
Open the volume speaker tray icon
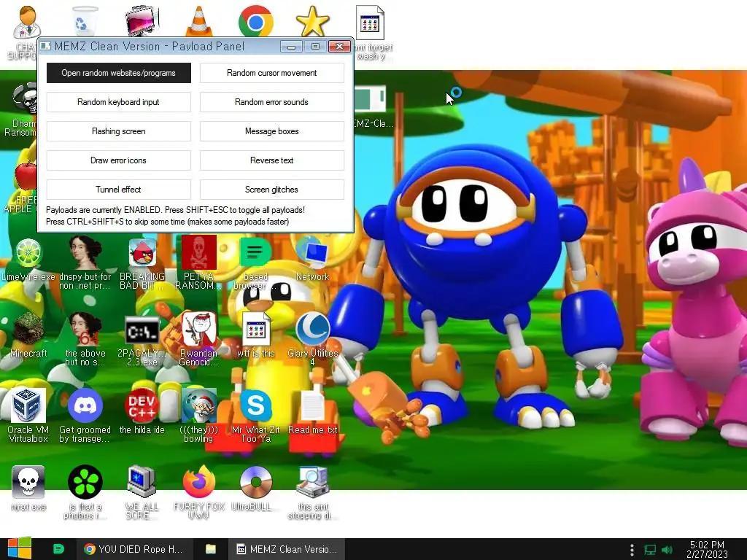[x=667, y=550]
